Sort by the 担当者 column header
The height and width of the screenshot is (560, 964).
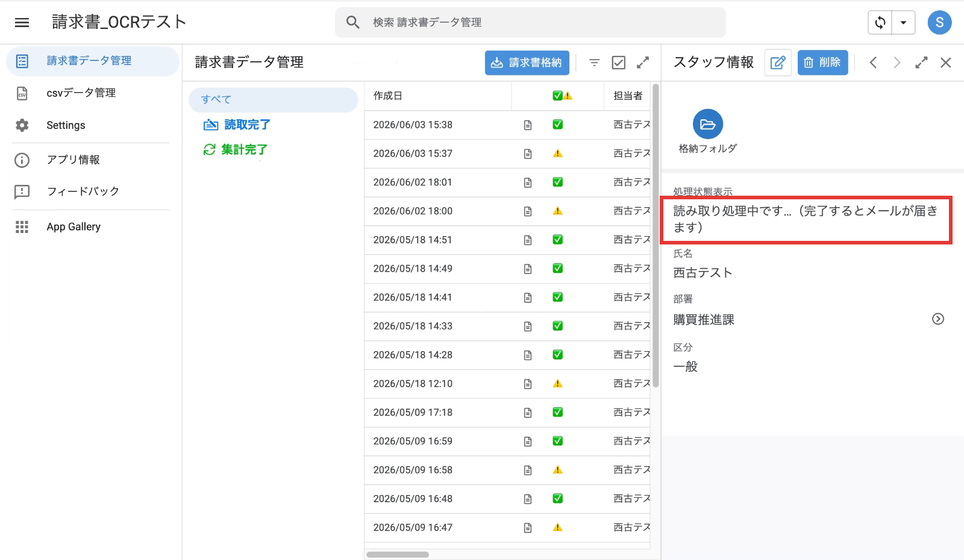(x=628, y=96)
